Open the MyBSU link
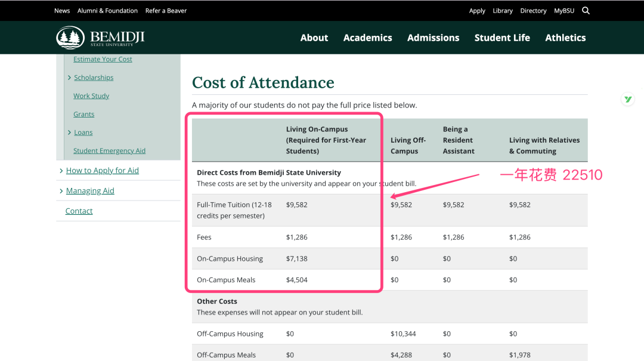 (x=564, y=11)
